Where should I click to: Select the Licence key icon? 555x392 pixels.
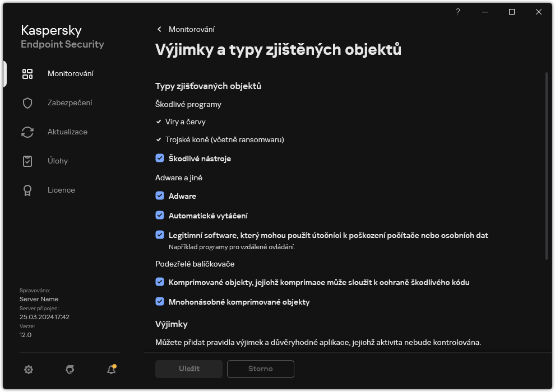click(x=27, y=190)
